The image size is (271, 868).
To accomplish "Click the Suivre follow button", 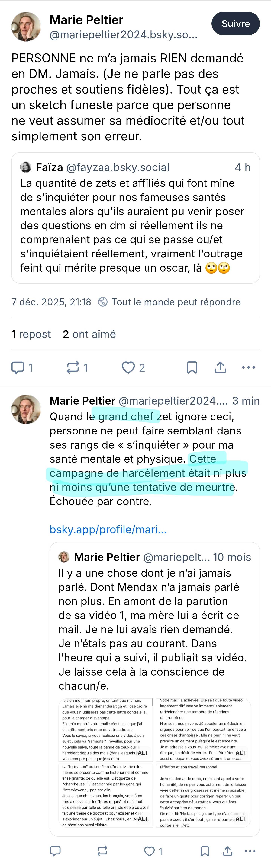I will (235, 24).
